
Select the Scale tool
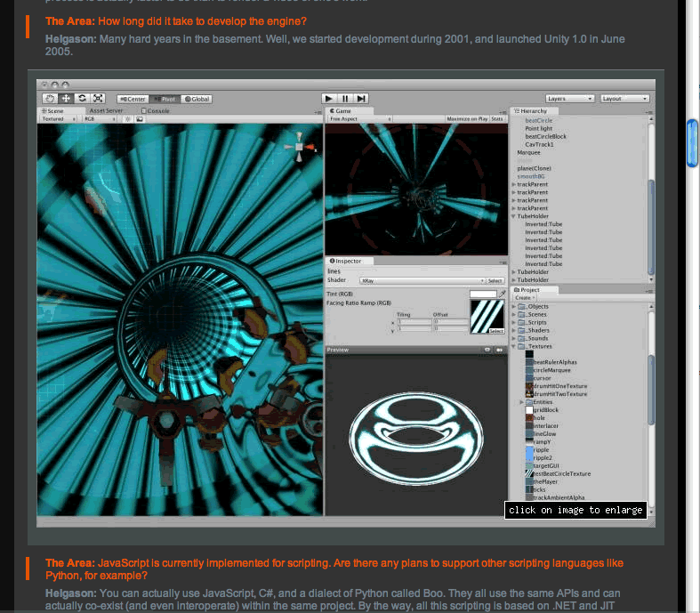(98, 99)
